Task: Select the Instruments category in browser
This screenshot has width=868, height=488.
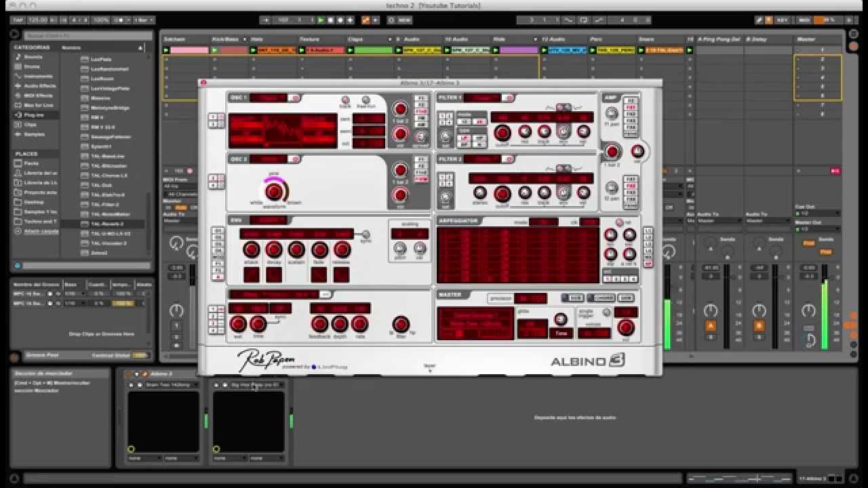Action: pyautogui.click(x=37, y=77)
